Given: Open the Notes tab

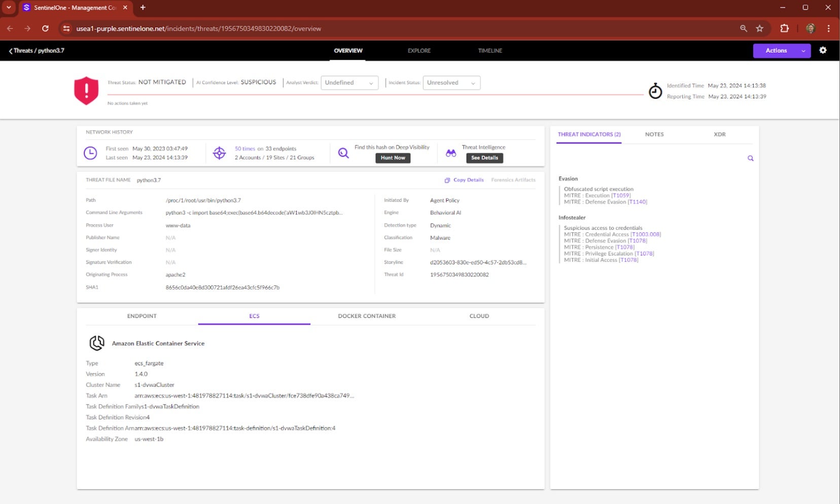Looking at the screenshot, I should [654, 134].
